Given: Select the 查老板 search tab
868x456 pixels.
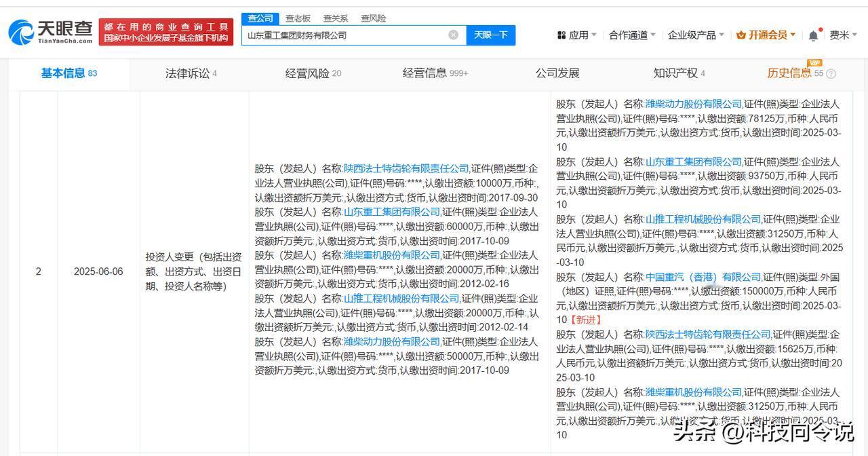Looking at the screenshot, I should click(298, 18).
